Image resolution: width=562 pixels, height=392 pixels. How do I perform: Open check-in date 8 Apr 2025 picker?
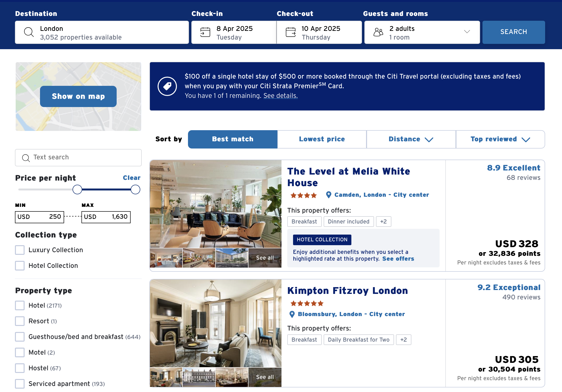234,32
